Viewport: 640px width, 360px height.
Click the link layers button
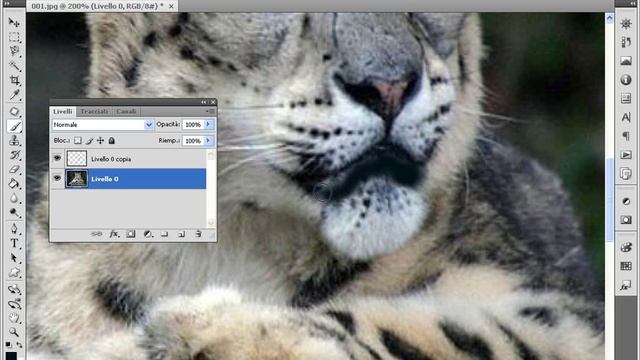pyautogui.click(x=96, y=234)
